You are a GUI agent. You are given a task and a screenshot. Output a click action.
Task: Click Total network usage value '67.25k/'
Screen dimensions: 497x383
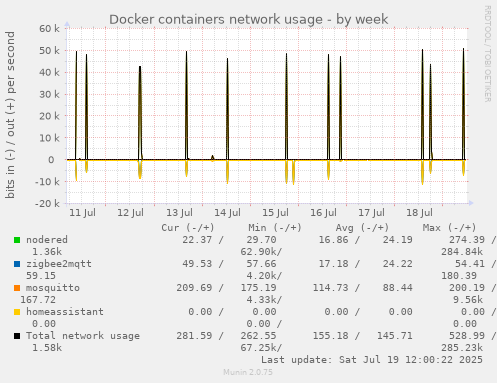pyautogui.click(x=261, y=348)
